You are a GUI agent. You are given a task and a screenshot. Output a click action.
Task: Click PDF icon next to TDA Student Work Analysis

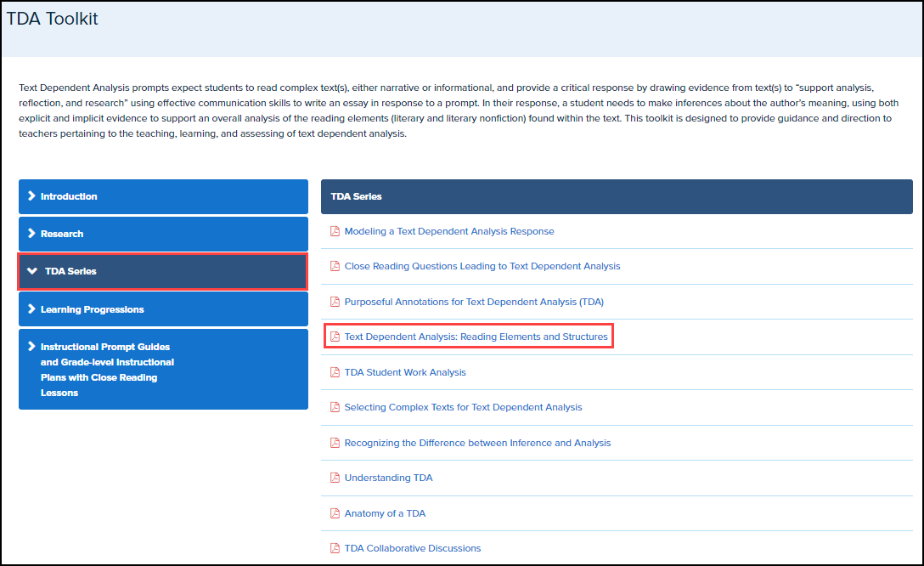click(x=335, y=372)
